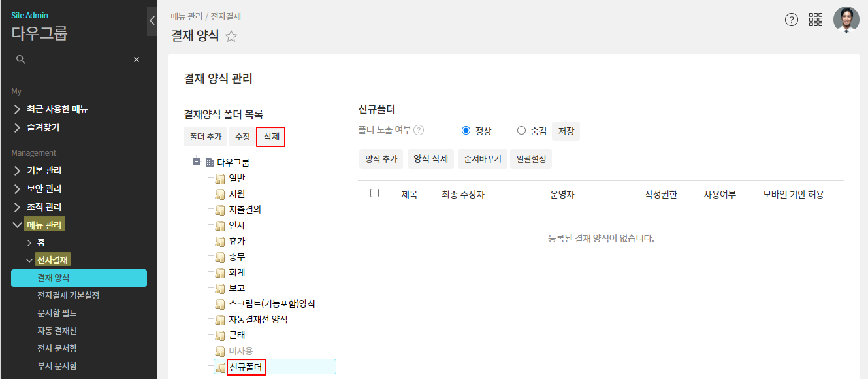Click the 폴더 추가 button

coord(205,137)
